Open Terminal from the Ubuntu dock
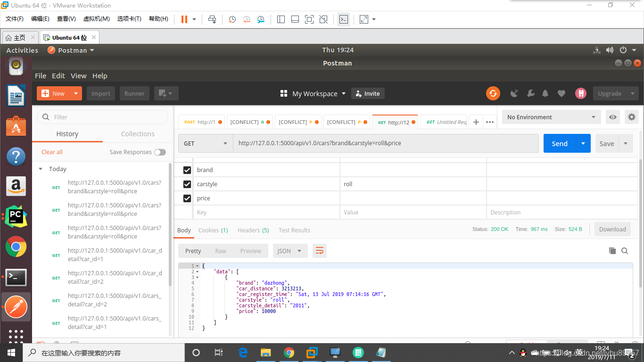 (x=16, y=278)
